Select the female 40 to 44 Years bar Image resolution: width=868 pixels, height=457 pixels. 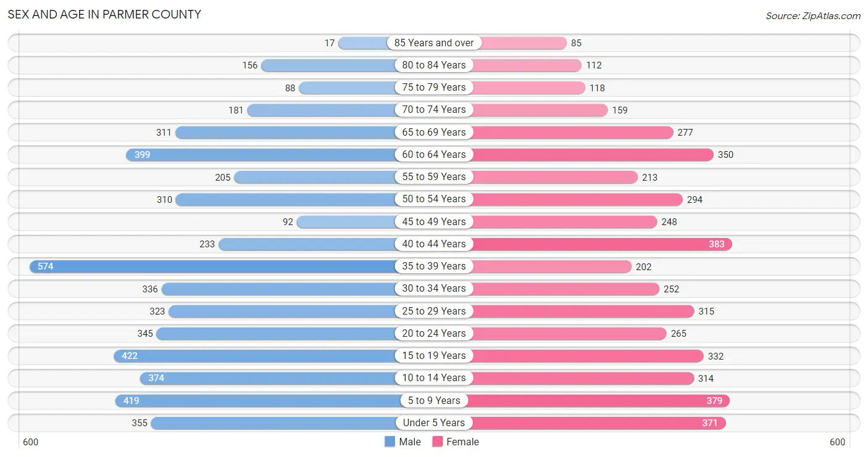tap(602, 244)
